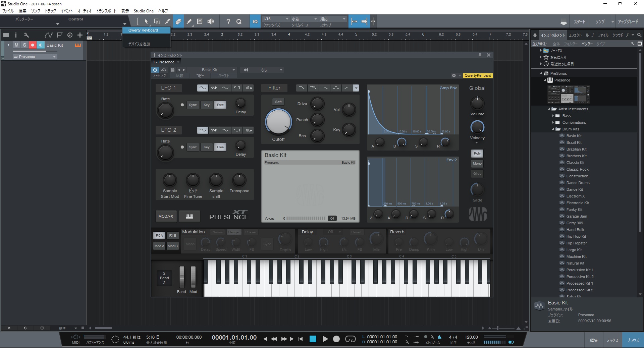Click the Voices slider bar
644x348 pixels.
(x=306, y=218)
